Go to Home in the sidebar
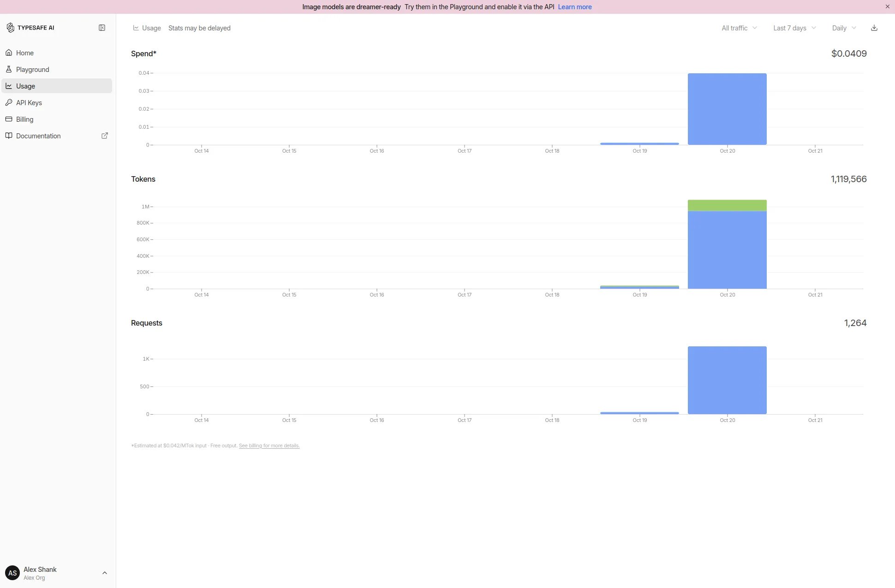The image size is (895, 588). pos(57,53)
